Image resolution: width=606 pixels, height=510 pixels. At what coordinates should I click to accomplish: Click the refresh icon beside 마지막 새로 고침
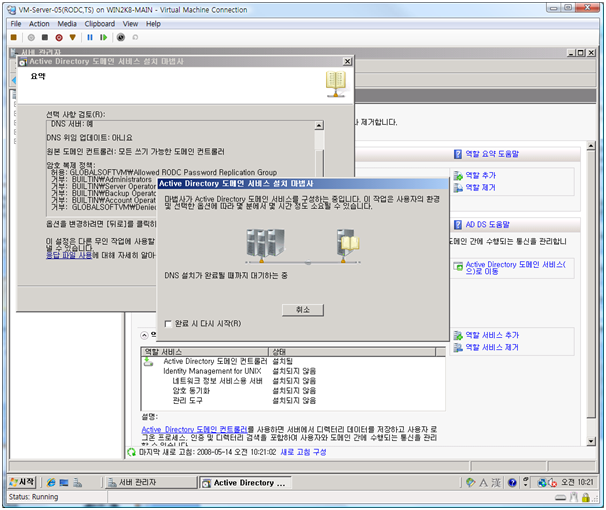point(132,452)
